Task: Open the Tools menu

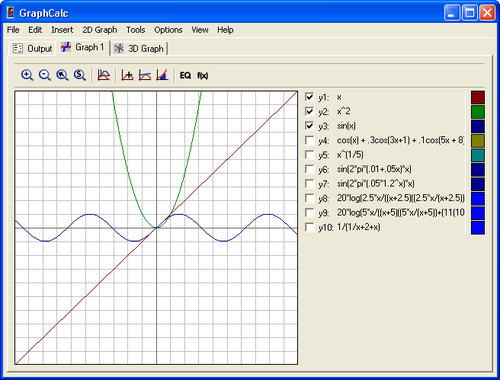Action: [135, 30]
